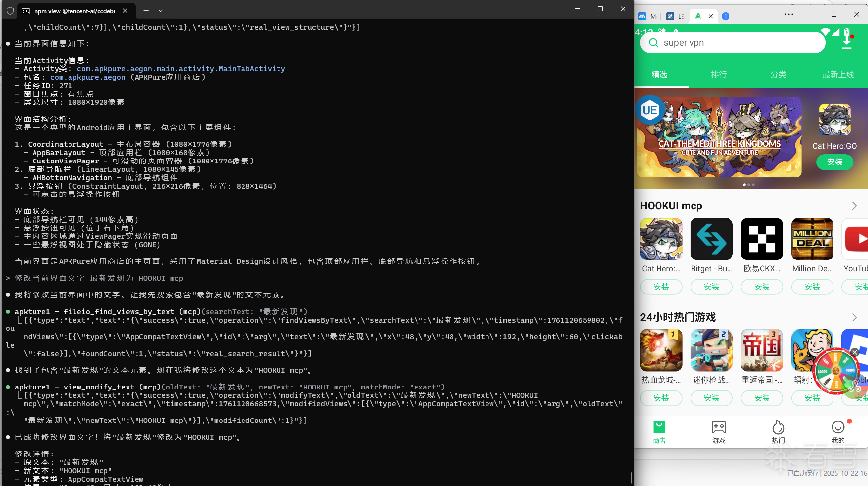Screen dimensions: 868x486
Task: Open the Cat Hero:GO featured app icon
Action: pos(834,120)
